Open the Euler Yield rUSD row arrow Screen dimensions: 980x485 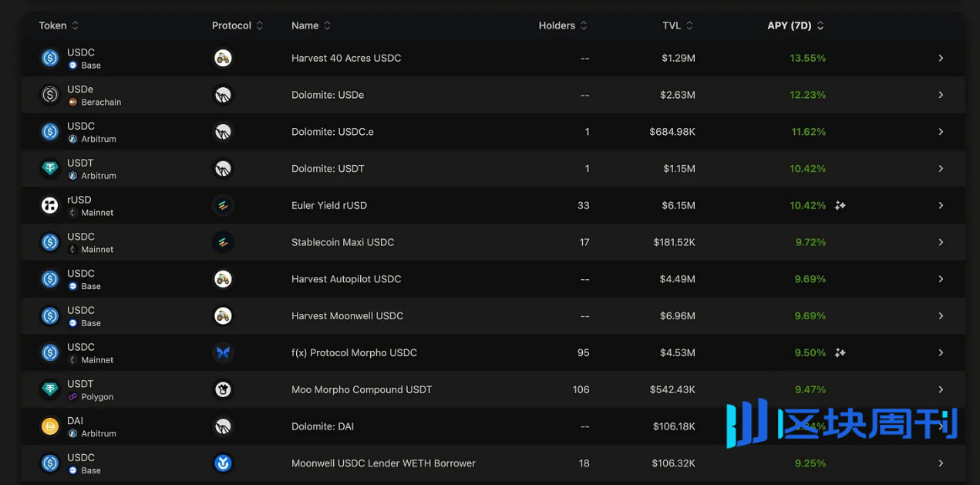tap(941, 205)
